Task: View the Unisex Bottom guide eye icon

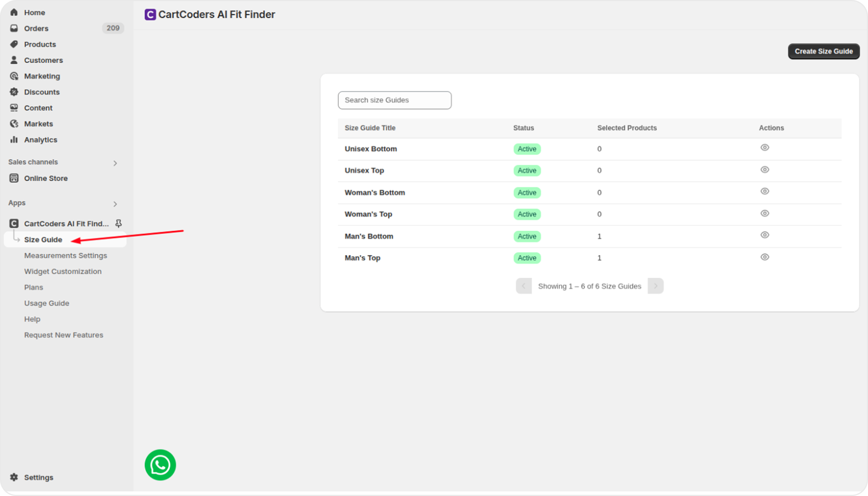Action: click(764, 147)
